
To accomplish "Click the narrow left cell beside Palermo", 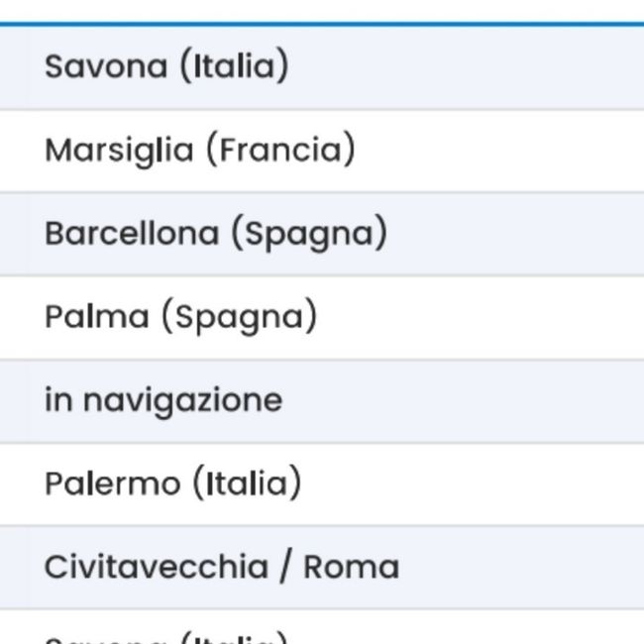I will [x=13, y=483].
